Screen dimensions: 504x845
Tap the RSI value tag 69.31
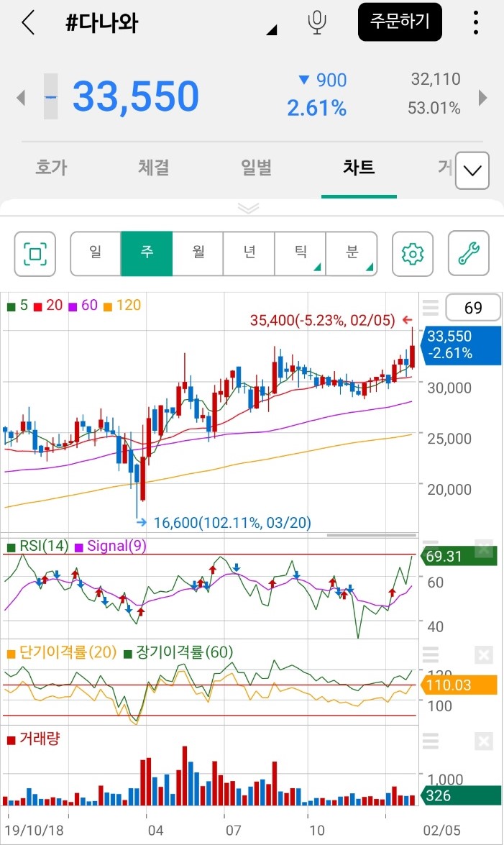pyautogui.click(x=458, y=556)
